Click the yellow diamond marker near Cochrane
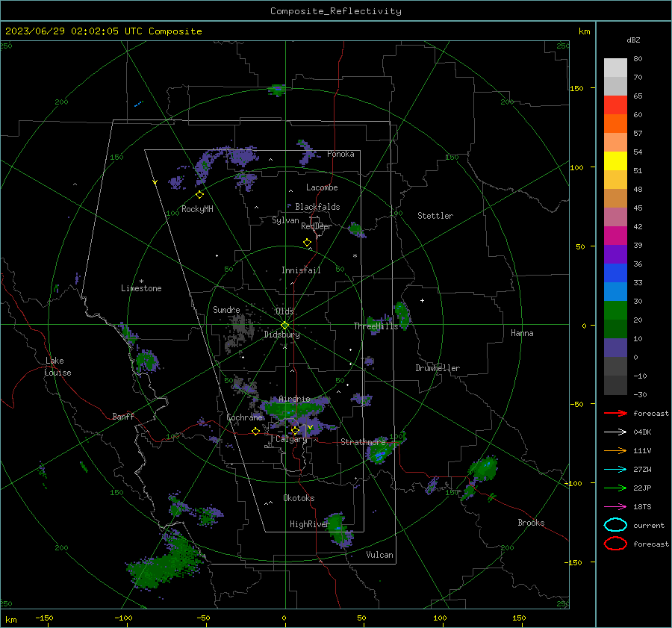The height and width of the screenshot is (628, 672). click(256, 432)
